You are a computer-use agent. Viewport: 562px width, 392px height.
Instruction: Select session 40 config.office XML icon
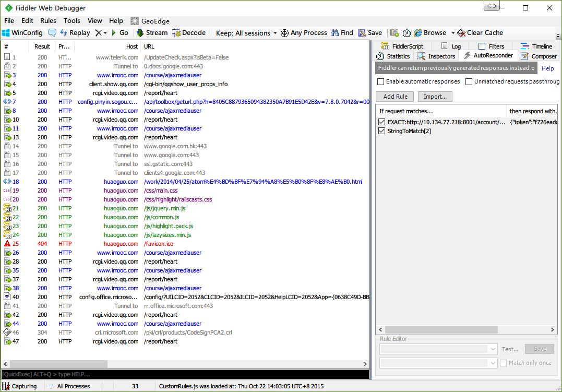(x=7, y=297)
